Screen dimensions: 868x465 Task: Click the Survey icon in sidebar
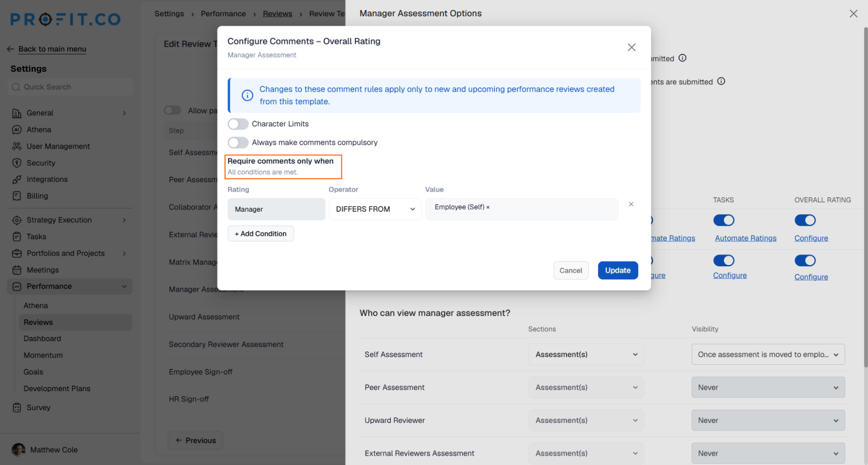17,408
